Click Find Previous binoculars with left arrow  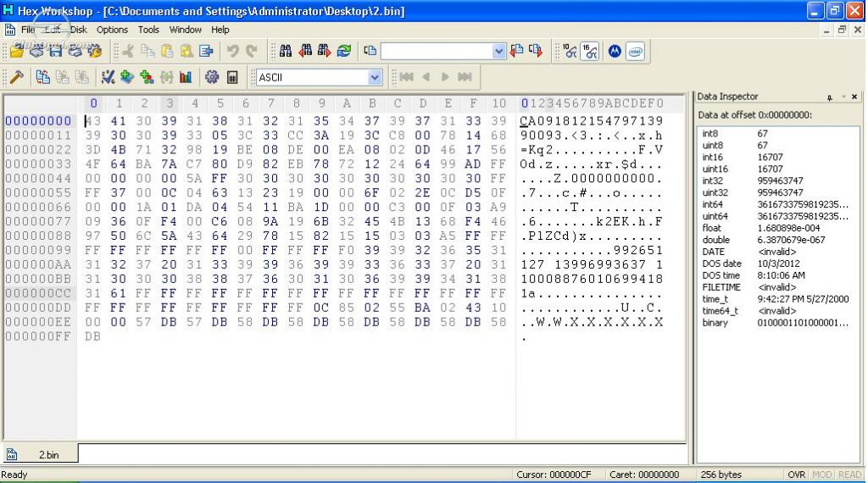305,51
